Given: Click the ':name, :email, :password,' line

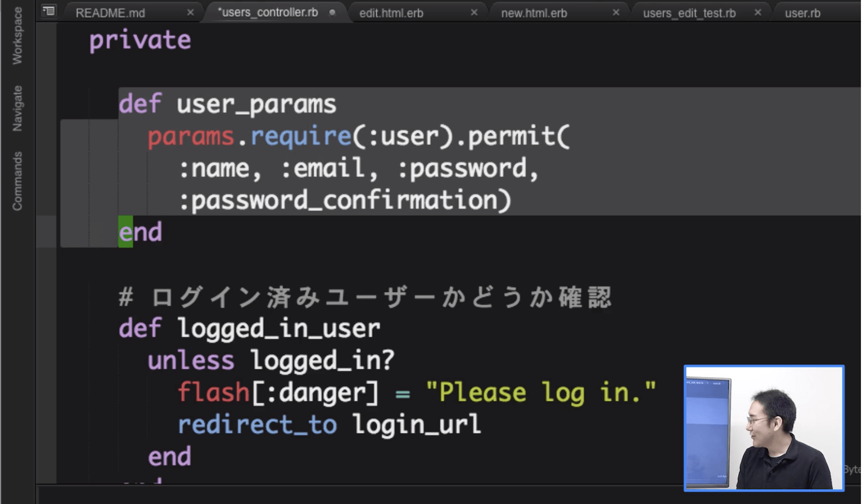Looking at the screenshot, I should point(359,169).
